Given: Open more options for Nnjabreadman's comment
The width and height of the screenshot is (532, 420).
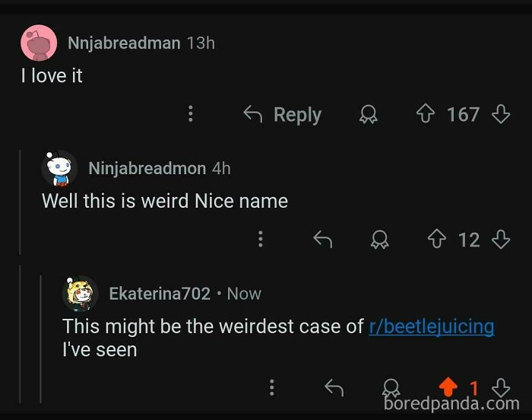Looking at the screenshot, I should point(190,114).
